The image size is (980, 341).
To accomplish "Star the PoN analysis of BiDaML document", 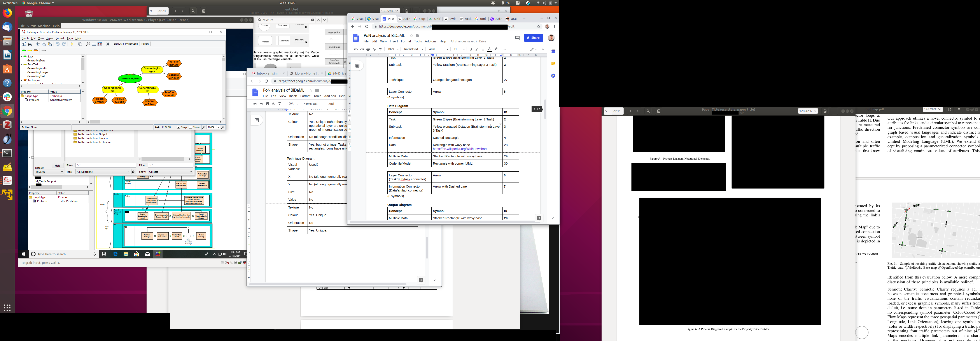I will [411, 36].
